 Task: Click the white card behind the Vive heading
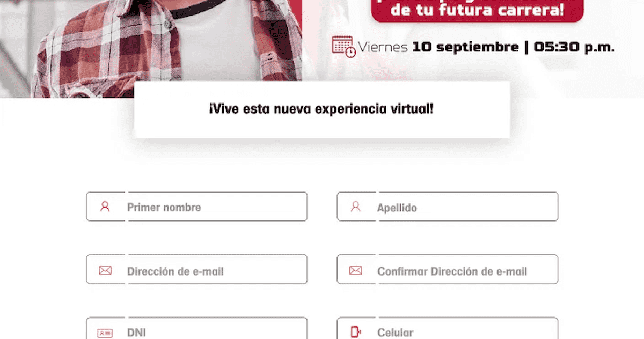(322, 109)
